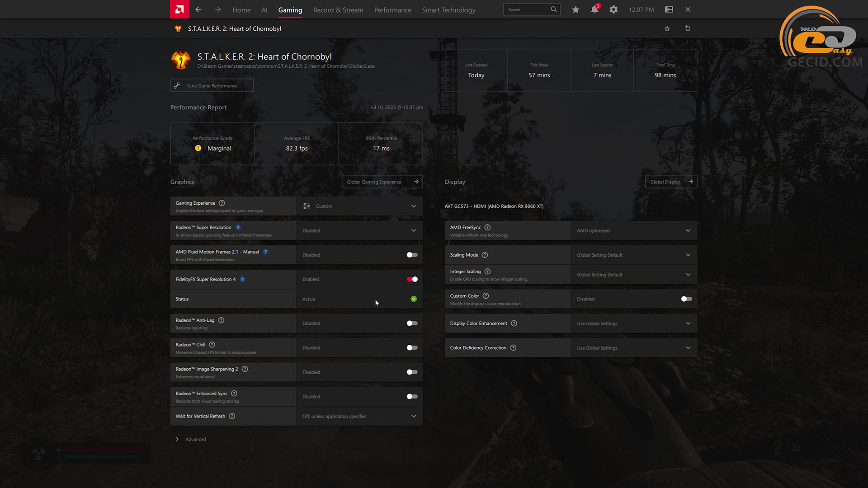The height and width of the screenshot is (488, 868).
Task: Expand the Advanced section
Action: [191, 439]
